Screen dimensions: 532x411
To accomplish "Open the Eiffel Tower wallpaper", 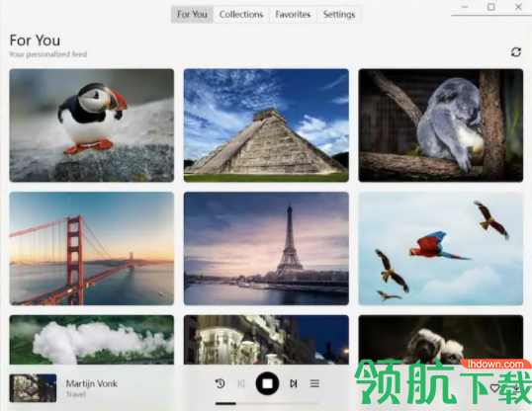I will [x=266, y=249].
